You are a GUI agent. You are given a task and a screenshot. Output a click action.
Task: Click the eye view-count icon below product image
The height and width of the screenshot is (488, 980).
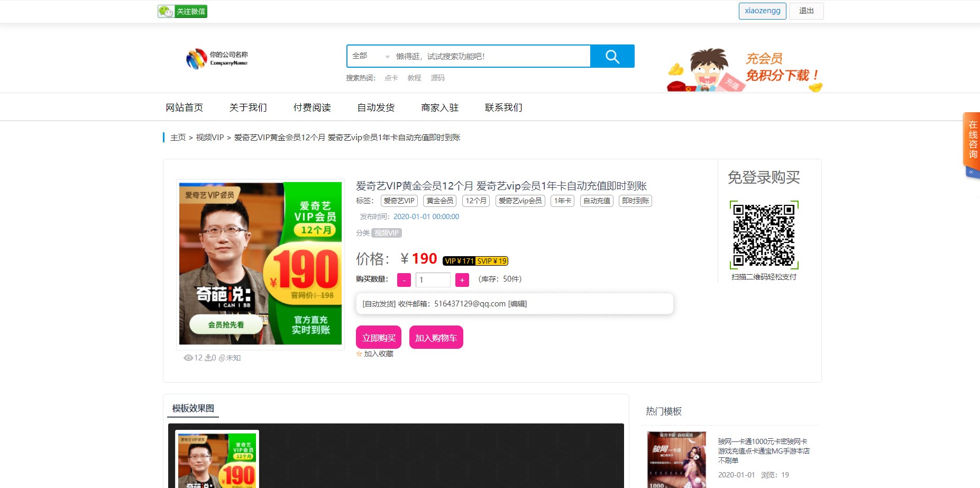(188, 358)
